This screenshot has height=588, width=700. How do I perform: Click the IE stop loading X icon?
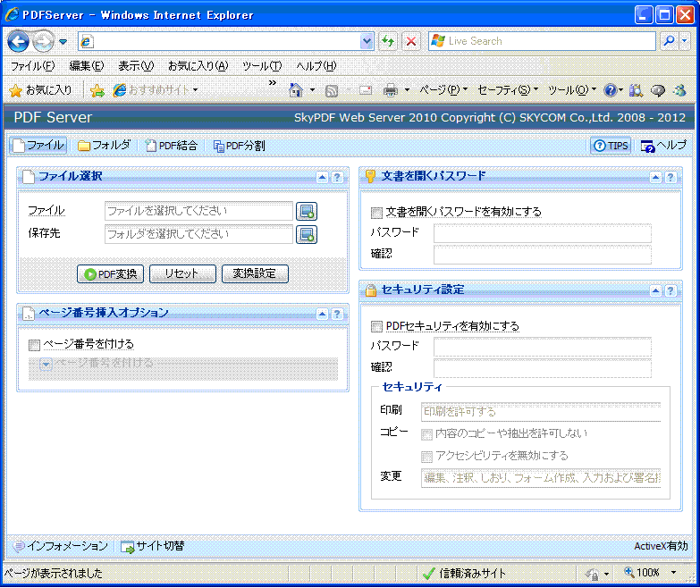tap(410, 41)
